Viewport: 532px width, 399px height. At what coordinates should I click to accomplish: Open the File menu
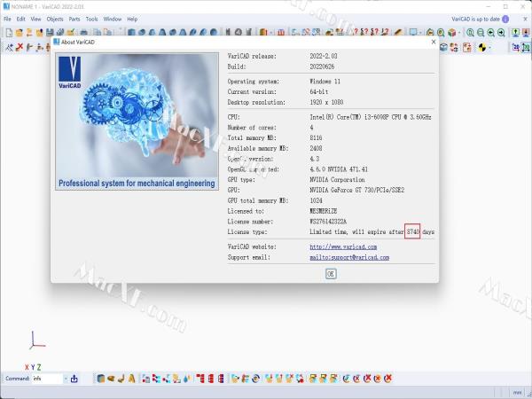7,19
